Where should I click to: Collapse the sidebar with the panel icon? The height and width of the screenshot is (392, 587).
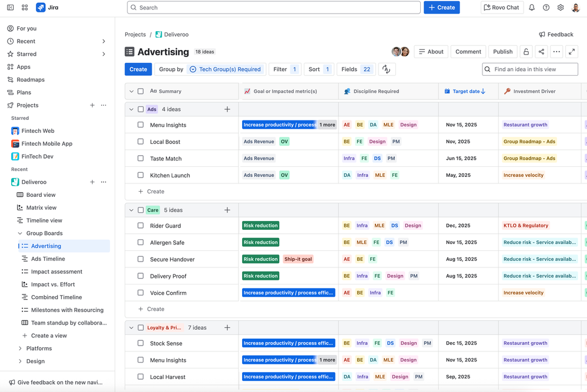(11, 8)
